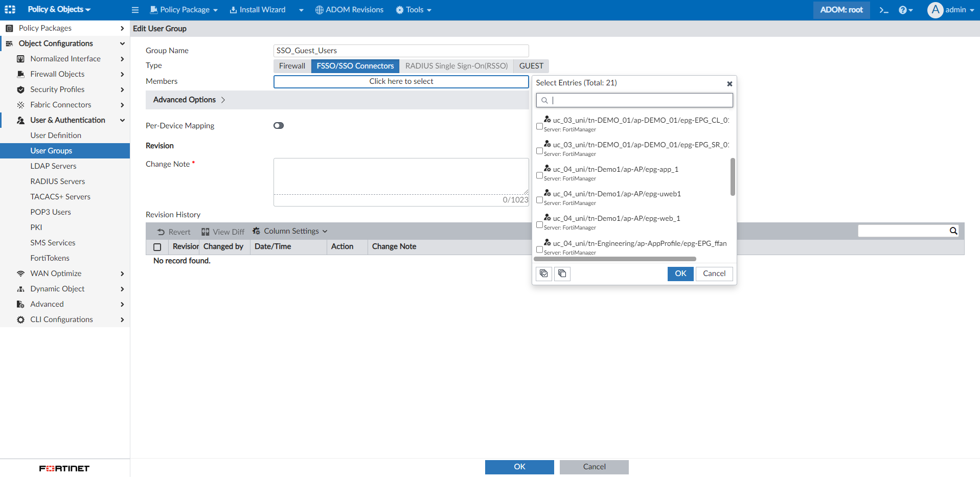Click the select-all entries icon in popup
This screenshot has width=980, height=479.
point(544,273)
